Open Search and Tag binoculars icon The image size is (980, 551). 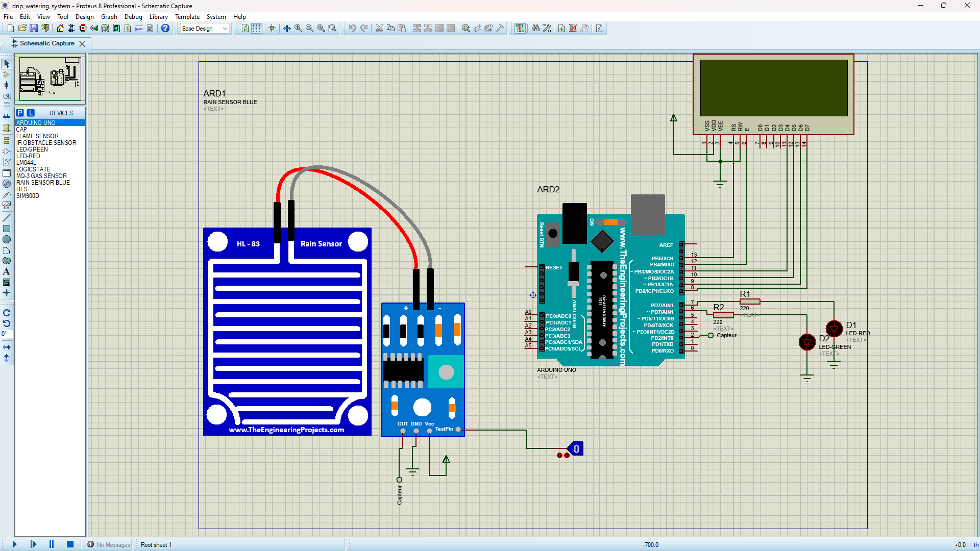(x=535, y=29)
